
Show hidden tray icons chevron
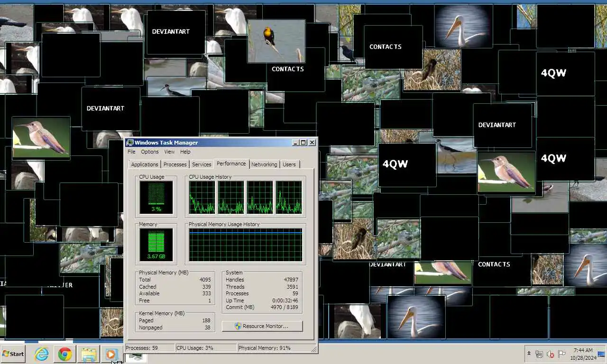point(529,354)
